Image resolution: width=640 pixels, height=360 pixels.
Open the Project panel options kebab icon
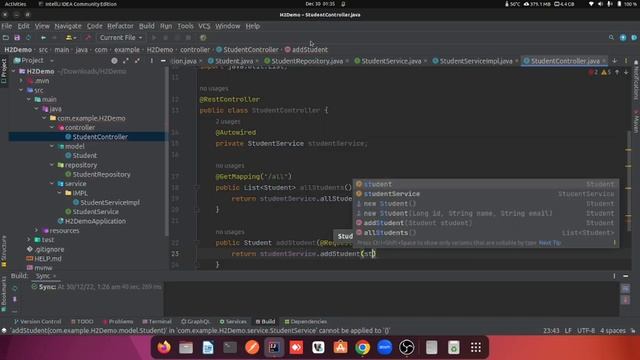(x=151, y=61)
